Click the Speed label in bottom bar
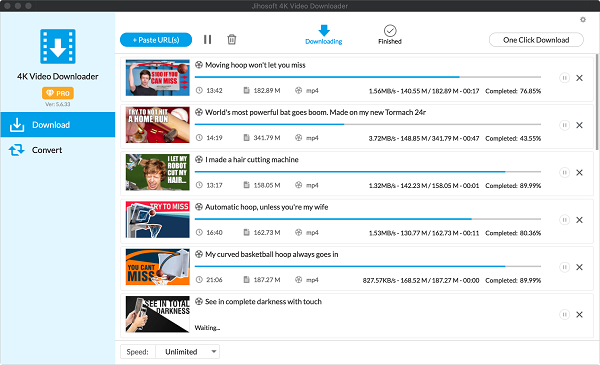 137,352
